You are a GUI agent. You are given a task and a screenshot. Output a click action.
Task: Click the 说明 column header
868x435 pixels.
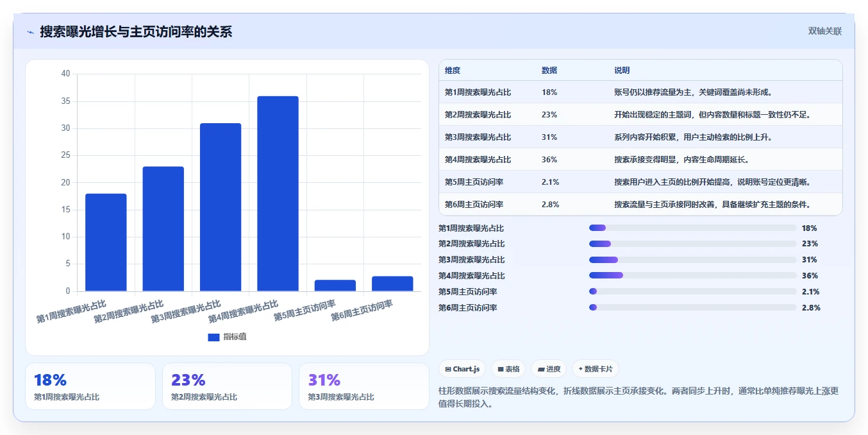coord(622,71)
